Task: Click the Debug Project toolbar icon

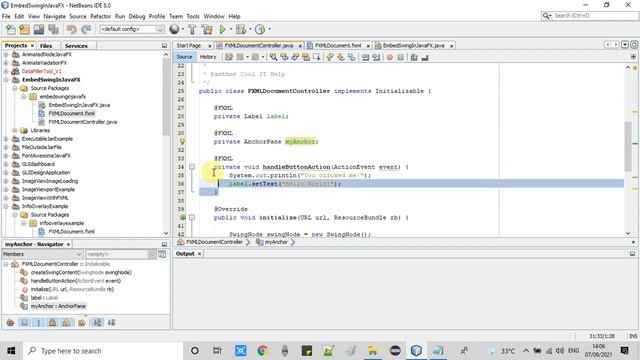Action: coord(241,29)
